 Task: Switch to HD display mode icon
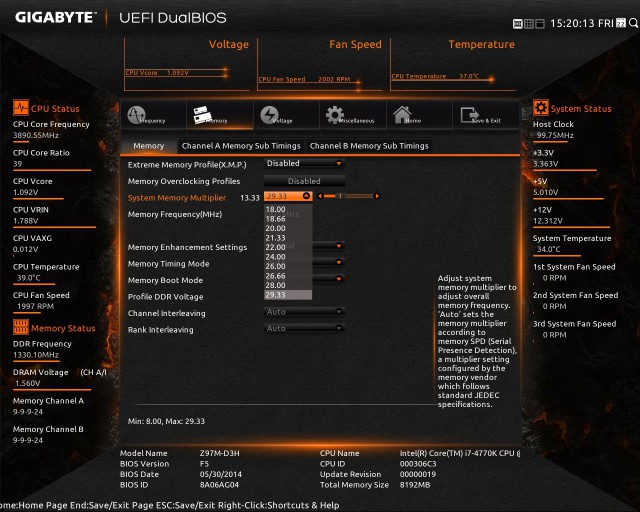coord(518,24)
